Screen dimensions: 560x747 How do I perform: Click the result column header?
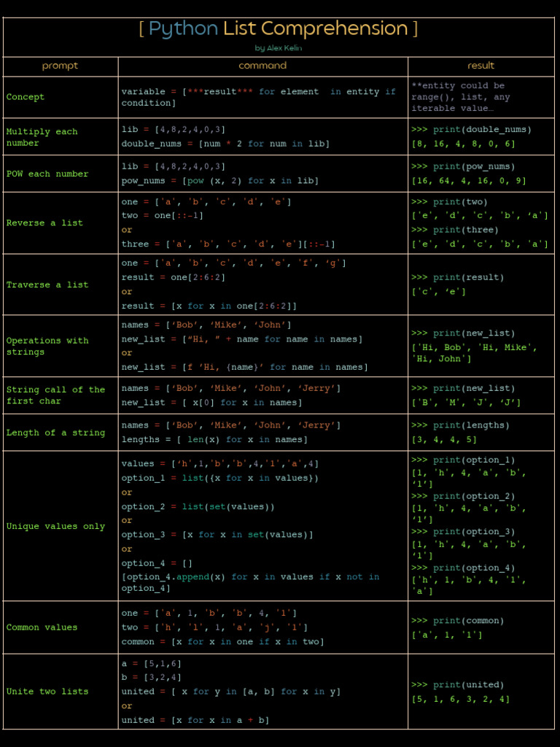[x=481, y=66]
